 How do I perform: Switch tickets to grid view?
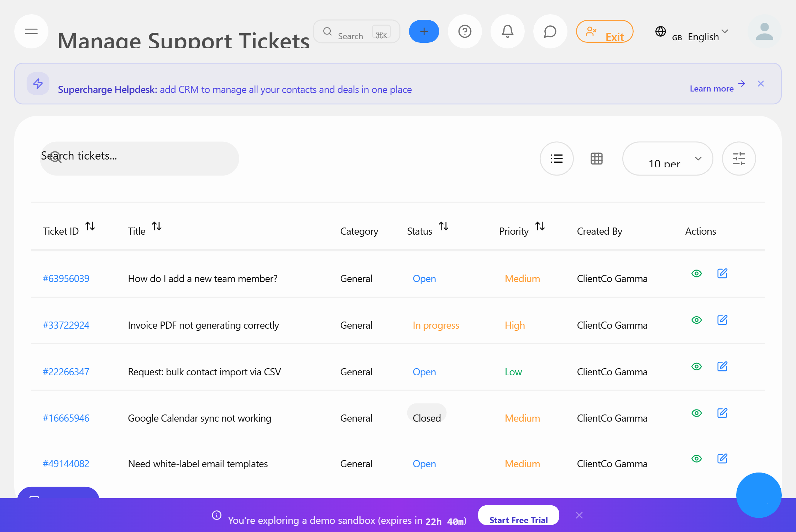(x=596, y=158)
